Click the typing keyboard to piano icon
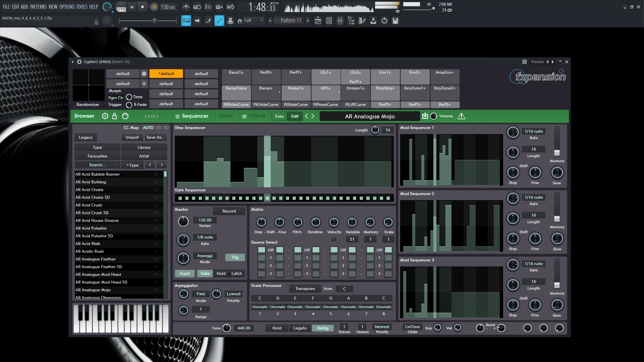644x362 pixels. coord(186,21)
